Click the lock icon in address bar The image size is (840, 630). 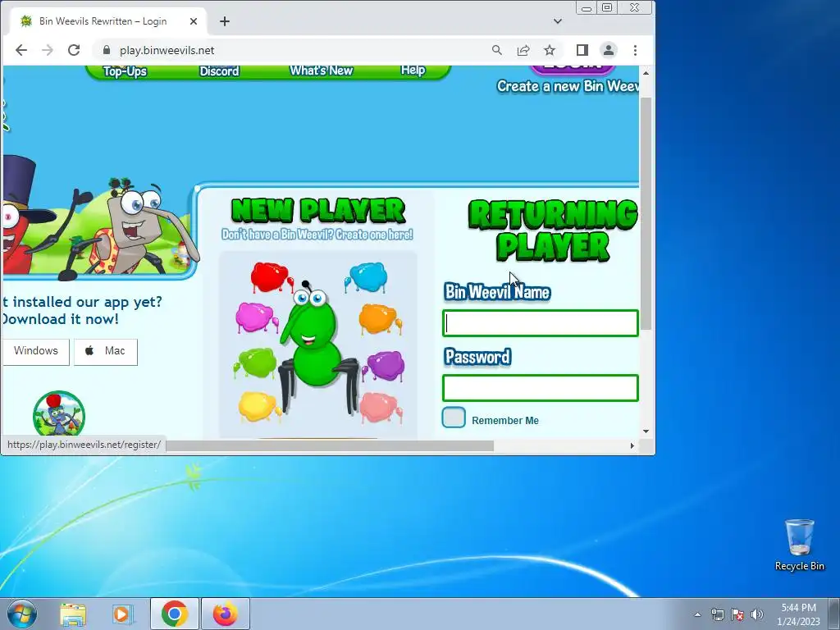(x=107, y=50)
